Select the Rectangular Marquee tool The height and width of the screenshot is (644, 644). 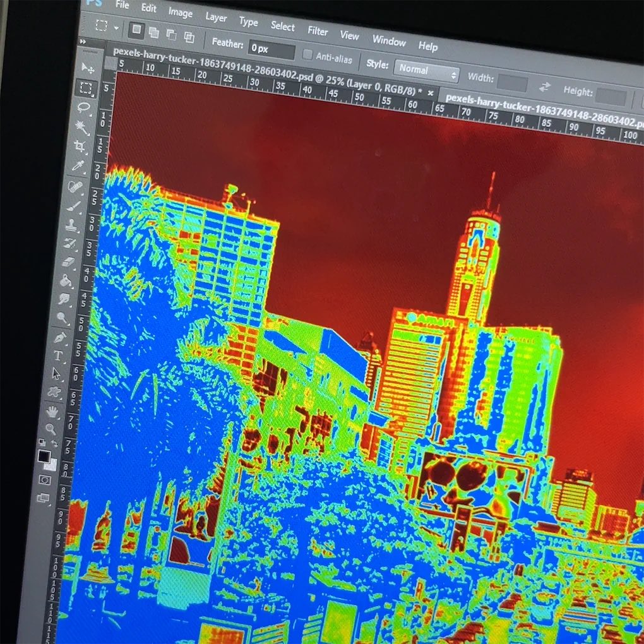pyautogui.click(x=85, y=88)
